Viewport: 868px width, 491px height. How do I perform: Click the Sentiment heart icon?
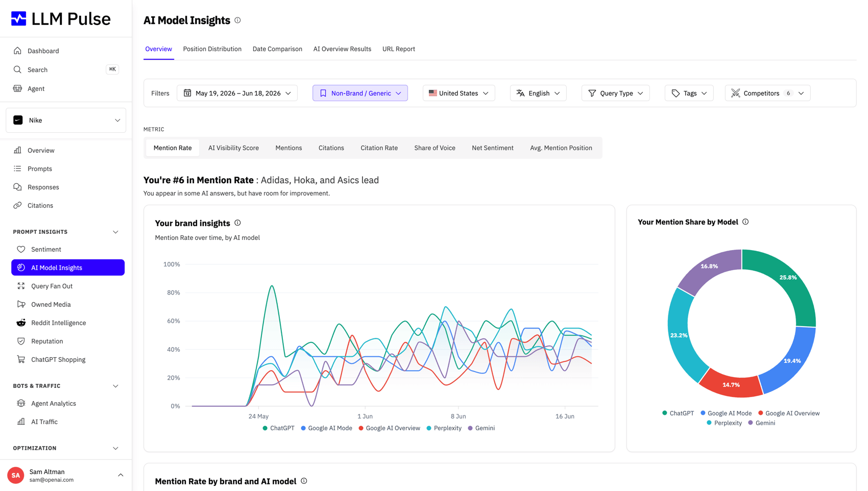pyautogui.click(x=21, y=249)
